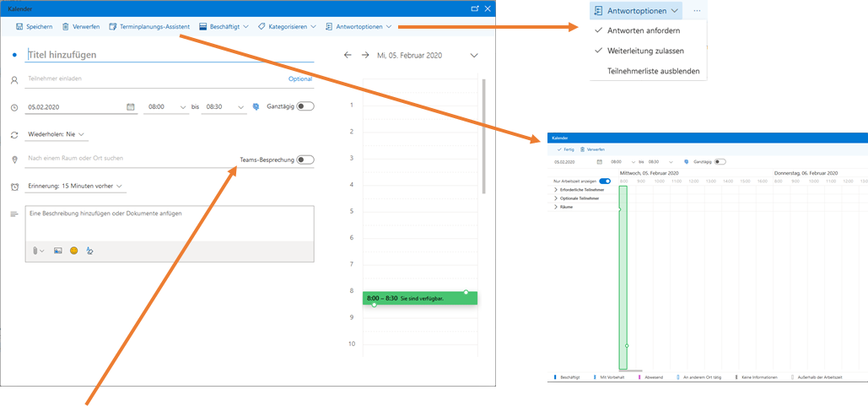The width and height of the screenshot is (868, 406).
Task: Click time zone icon in scheduling assistant
Action: [x=686, y=162]
